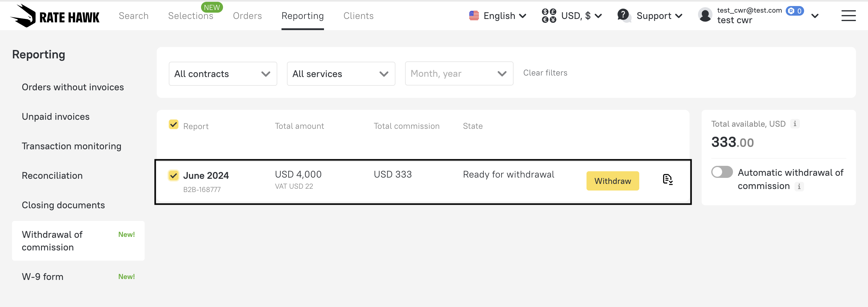Open the Month, year filter dropdown
The height and width of the screenshot is (307, 868).
coord(459,74)
